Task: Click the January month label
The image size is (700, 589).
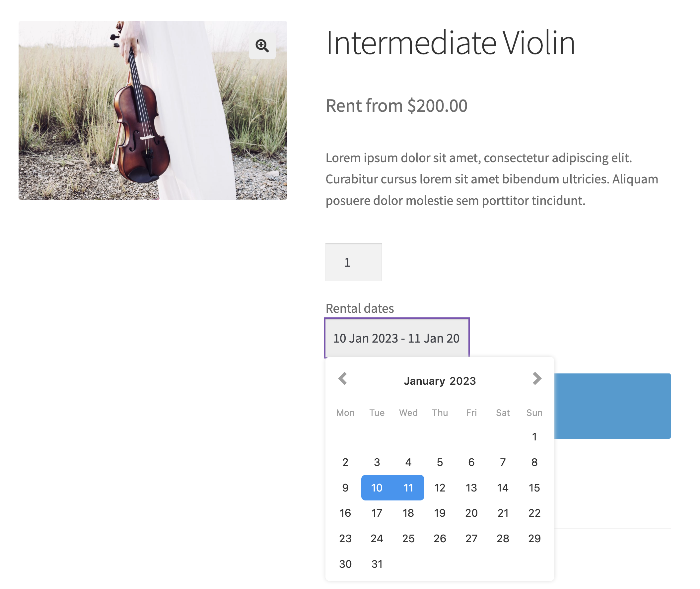Action: point(424,381)
